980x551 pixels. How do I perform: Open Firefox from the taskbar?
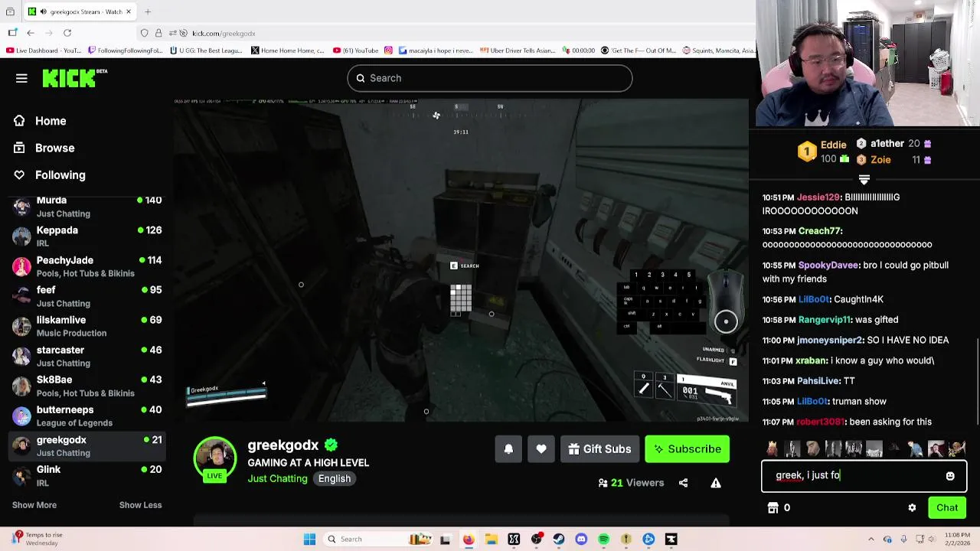(x=469, y=540)
